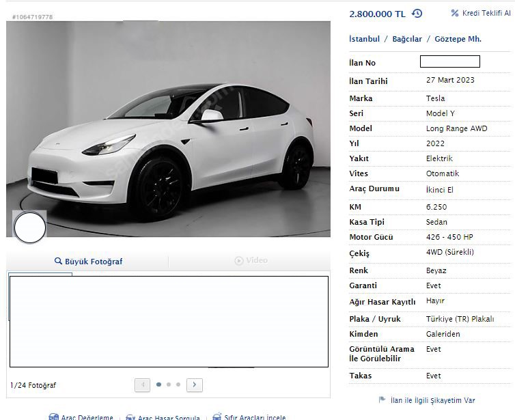This screenshot has height=420, width=515.
Task: Click the Göztepe Mh. neighborhood link
Action: [458, 39]
